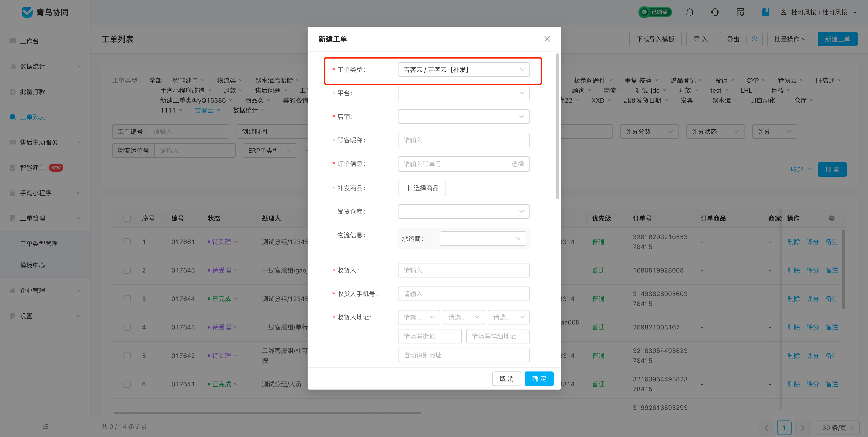Click the table vertical scrollbar

tap(843, 269)
